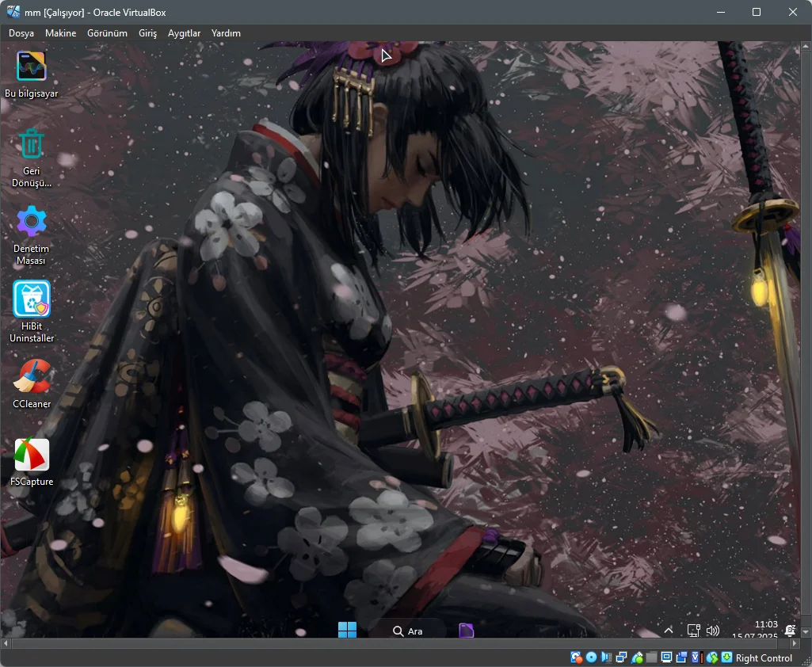This screenshot has height=667, width=812.
Task: Select the Bu bilgisayar desktop icon
Action: (31, 74)
